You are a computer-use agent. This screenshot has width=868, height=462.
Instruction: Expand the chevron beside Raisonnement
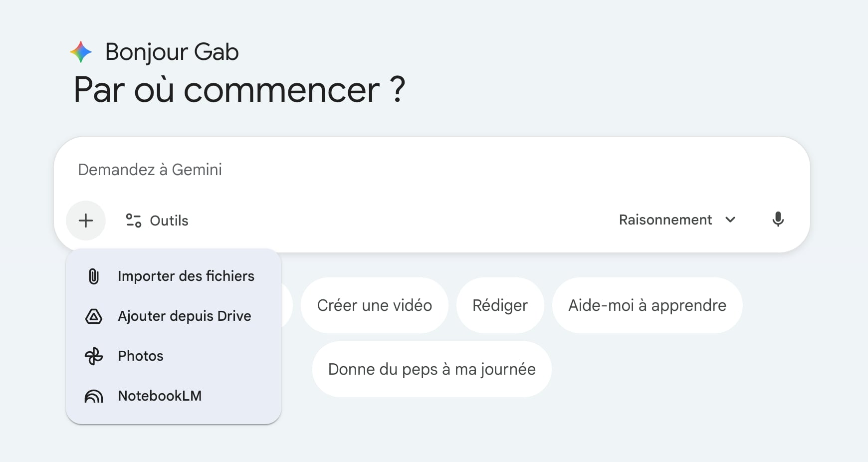(730, 220)
